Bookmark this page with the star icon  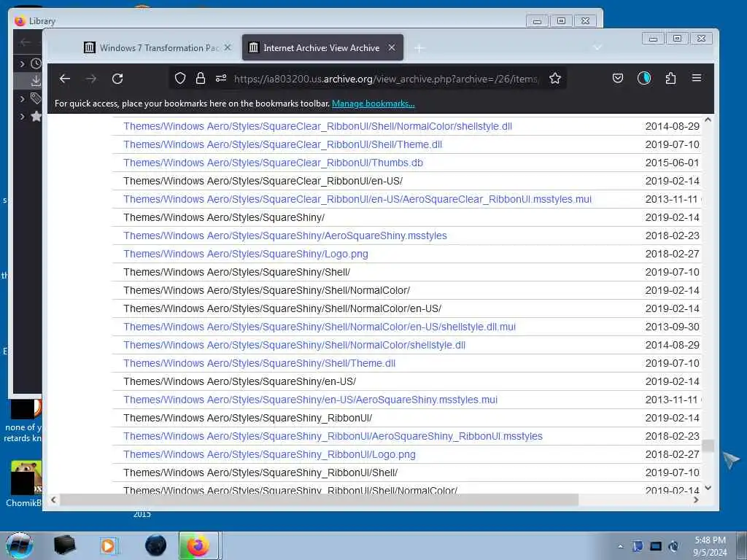[555, 79]
